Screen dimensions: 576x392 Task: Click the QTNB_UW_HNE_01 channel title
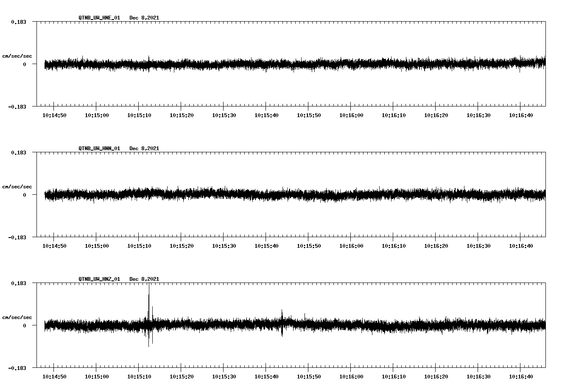coord(99,18)
